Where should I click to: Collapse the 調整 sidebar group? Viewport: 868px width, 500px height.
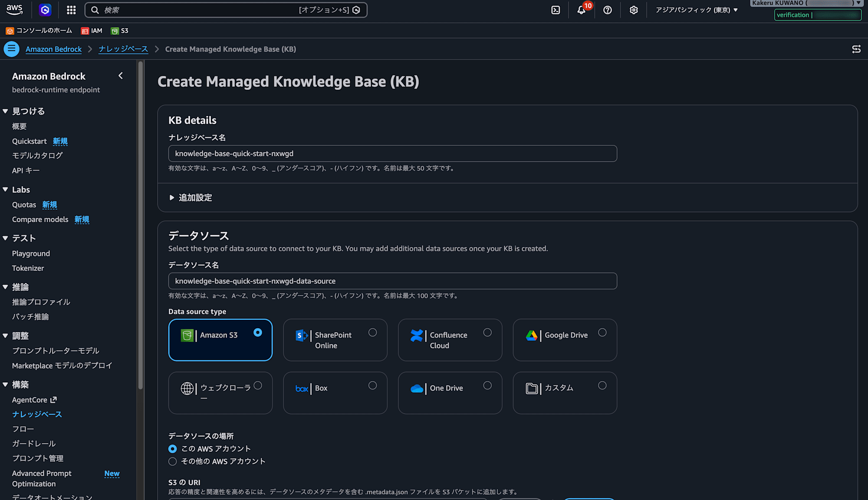tap(5, 336)
